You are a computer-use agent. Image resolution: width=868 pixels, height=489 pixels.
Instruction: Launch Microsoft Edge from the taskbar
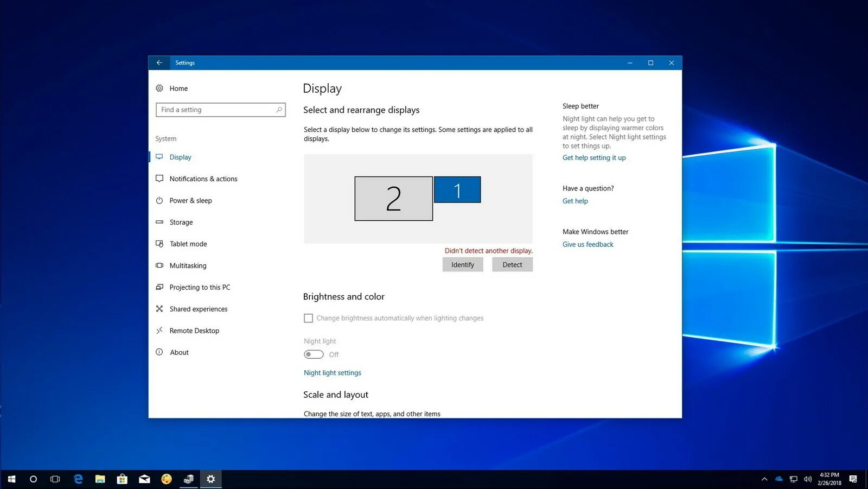click(x=78, y=479)
